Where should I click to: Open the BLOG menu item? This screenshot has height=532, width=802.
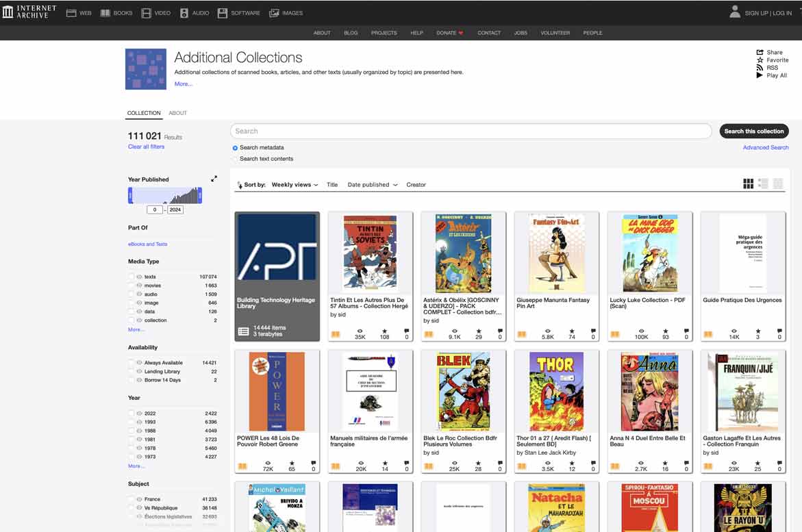[x=351, y=33]
